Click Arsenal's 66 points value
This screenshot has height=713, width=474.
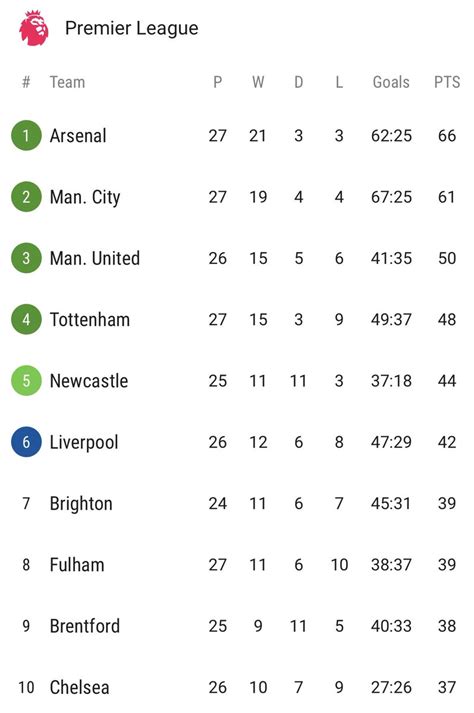point(447,136)
